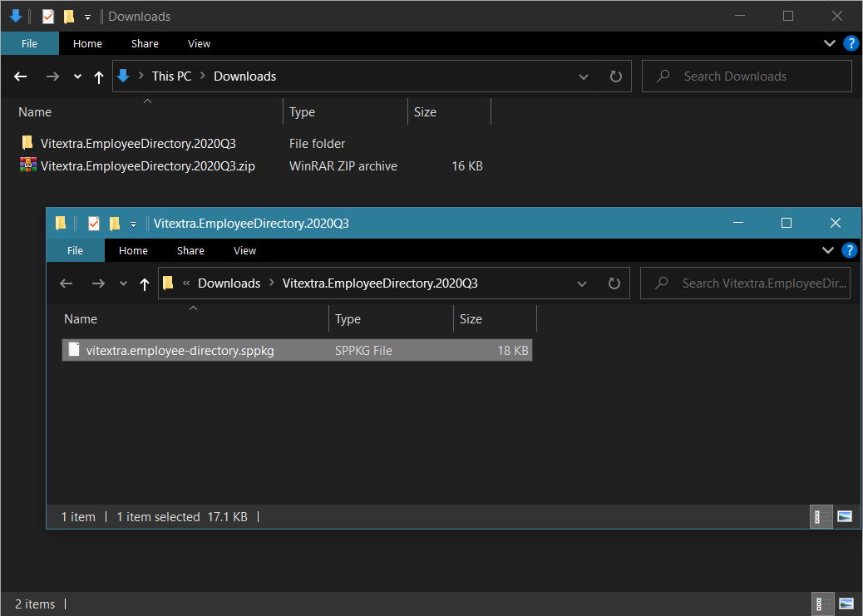
Task: Click the Properties quick-access icon in Downloads window
Action: click(48, 17)
